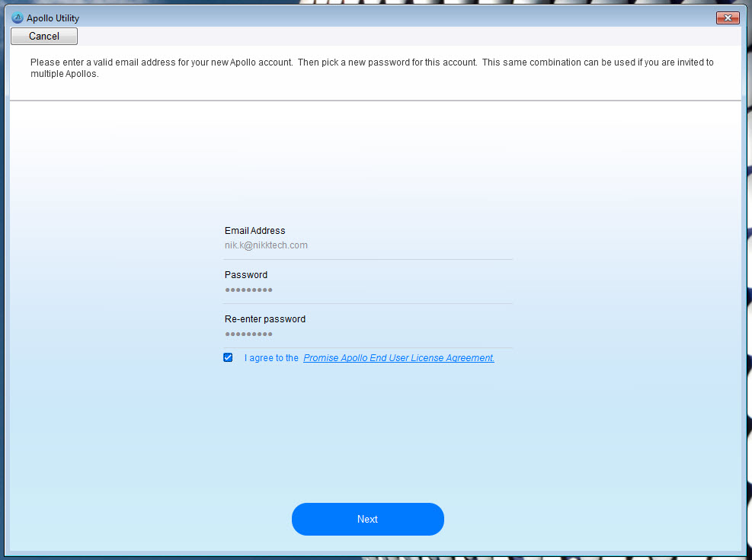Close the Apollo Utility window
The image size is (752, 560).
tap(728, 18)
